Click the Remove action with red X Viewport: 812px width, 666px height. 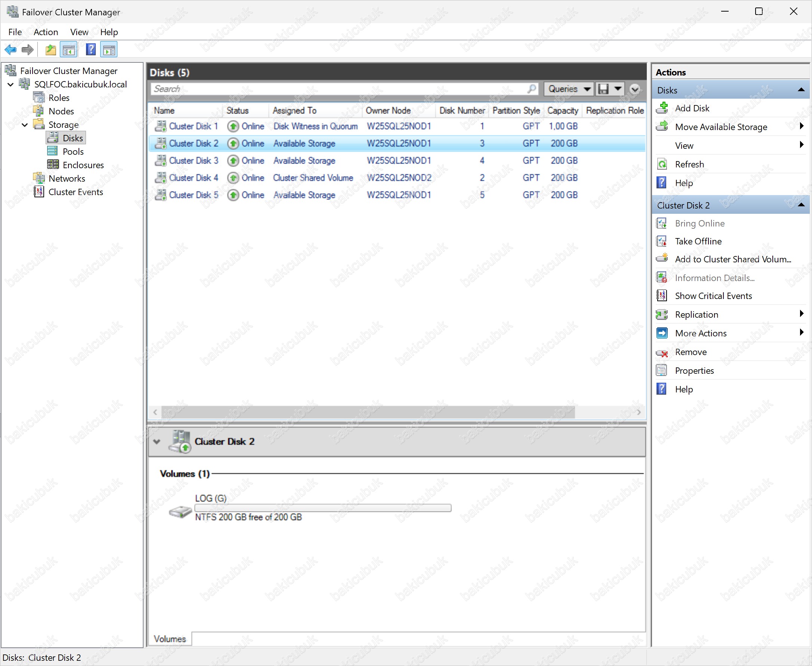pos(690,352)
